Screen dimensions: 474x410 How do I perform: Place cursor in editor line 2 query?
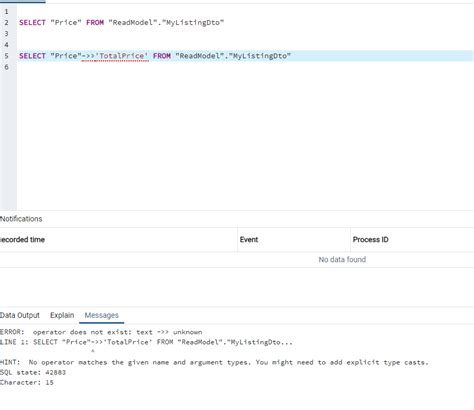[x=122, y=23]
